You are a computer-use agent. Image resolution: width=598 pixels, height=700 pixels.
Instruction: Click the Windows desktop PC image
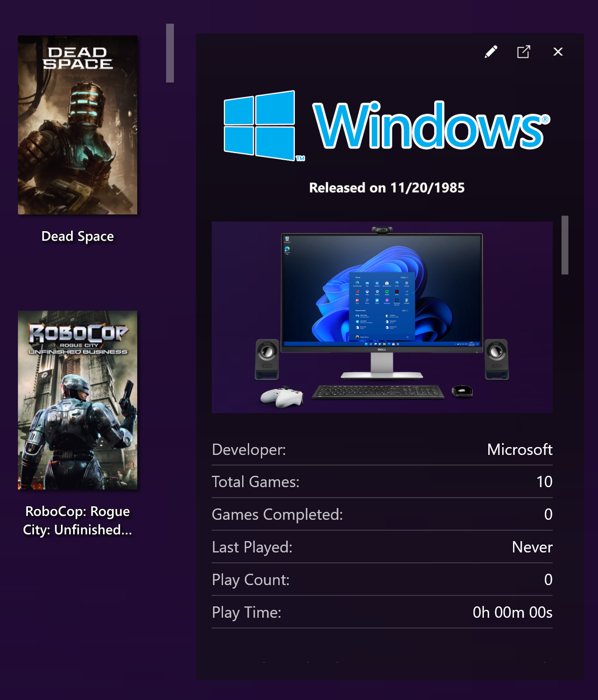382,317
